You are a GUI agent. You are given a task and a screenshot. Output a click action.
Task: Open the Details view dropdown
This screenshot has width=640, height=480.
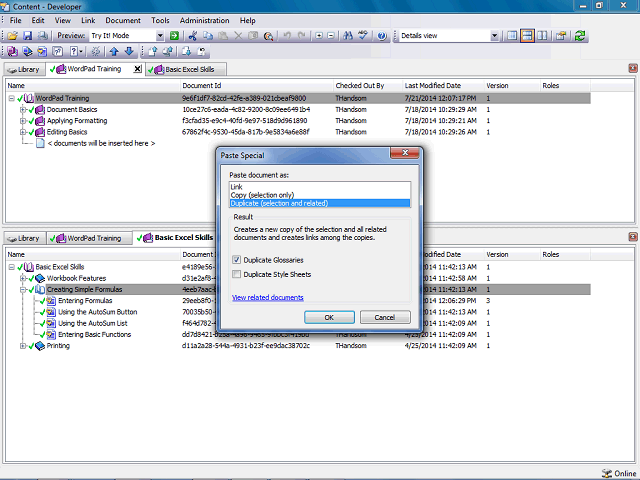click(x=494, y=36)
